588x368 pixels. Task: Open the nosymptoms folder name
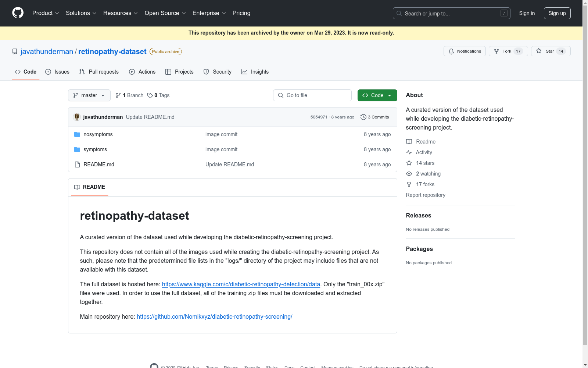point(98,134)
